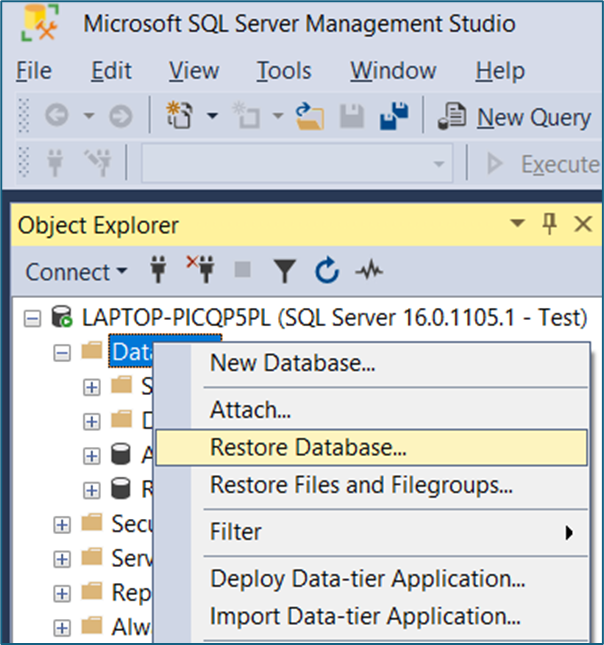Click the Change Connection plug icon
The height and width of the screenshot is (645, 604).
pos(98,163)
